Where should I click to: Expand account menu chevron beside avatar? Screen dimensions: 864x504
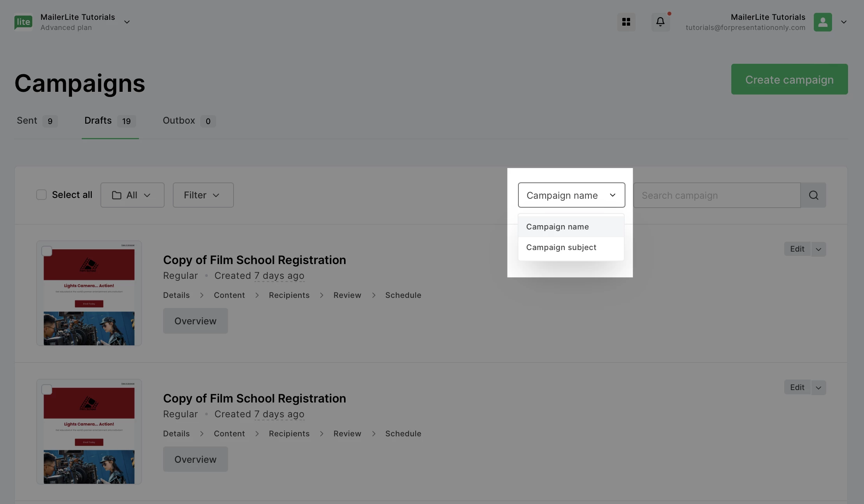[844, 22]
